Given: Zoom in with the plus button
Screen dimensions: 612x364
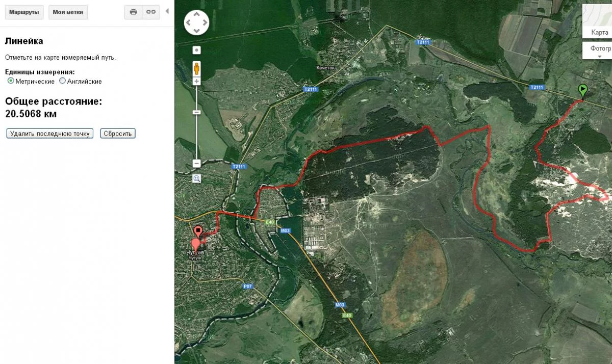Looking at the screenshot, I should click(x=197, y=82).
